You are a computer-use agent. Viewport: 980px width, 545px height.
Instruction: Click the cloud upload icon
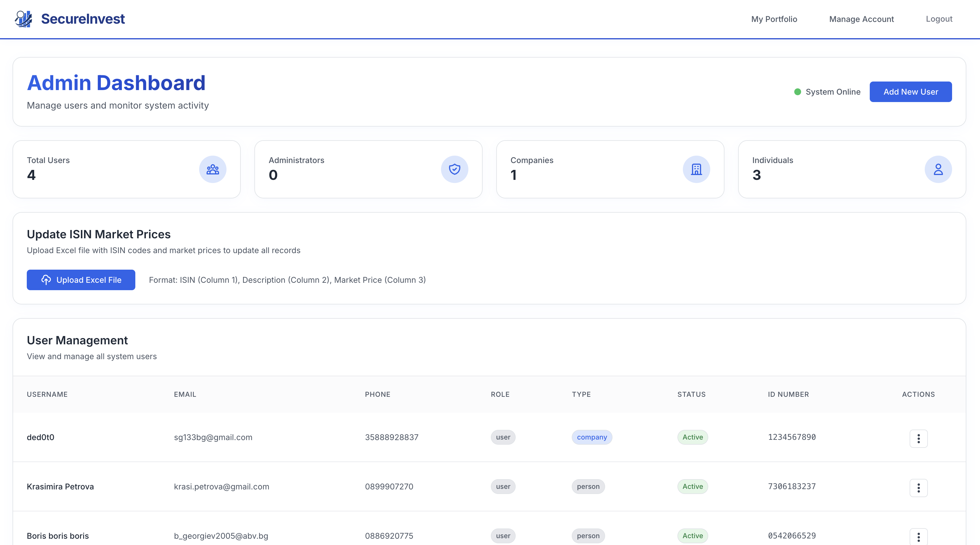click(46, 280)
